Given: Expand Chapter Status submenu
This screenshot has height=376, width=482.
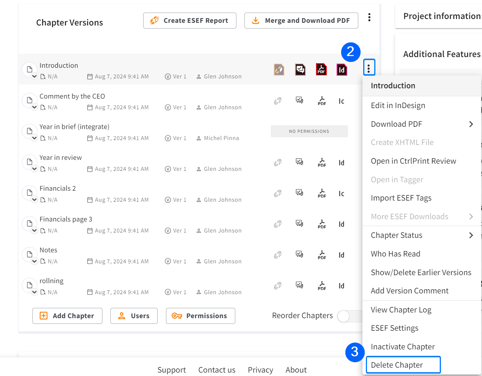Looking at the screenshot, I should coord(471,235).
